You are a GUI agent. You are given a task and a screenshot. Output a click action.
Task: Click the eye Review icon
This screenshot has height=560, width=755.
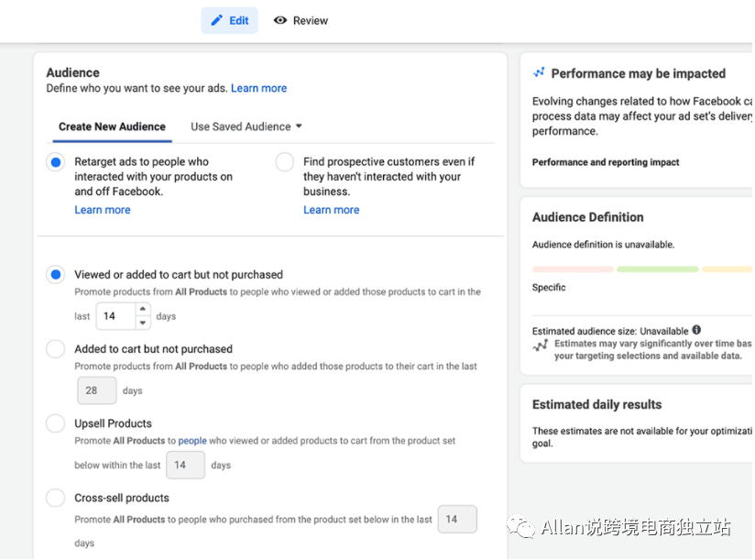click(280, 20)
